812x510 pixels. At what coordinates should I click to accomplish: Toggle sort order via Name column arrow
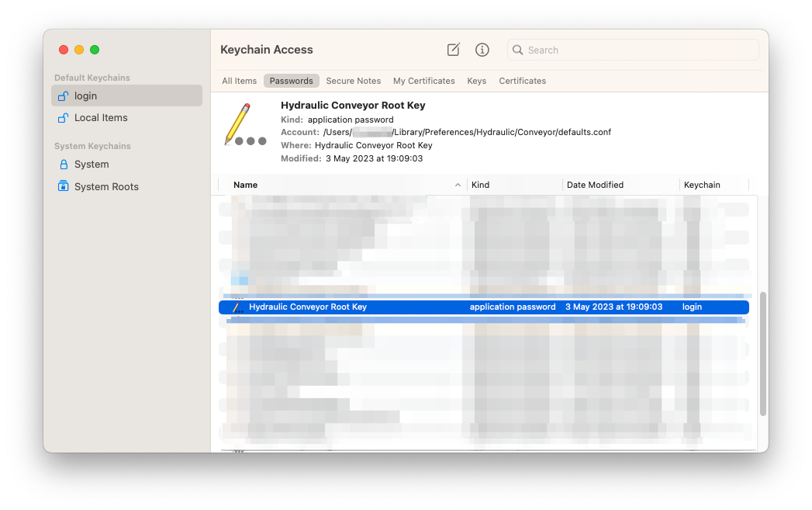coord(458,185)
